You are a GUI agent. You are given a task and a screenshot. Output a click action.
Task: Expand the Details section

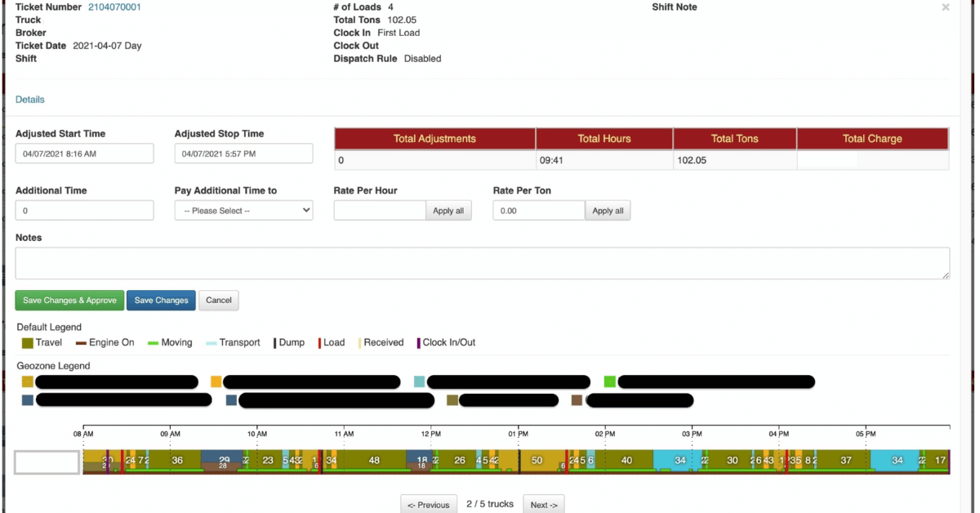click(x=30, y=100)
